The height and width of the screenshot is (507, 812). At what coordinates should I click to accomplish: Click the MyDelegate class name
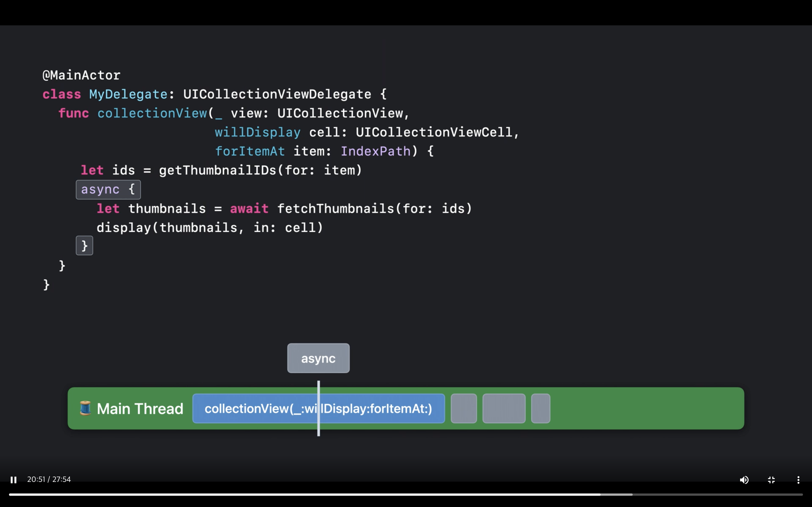pos(128,94)
